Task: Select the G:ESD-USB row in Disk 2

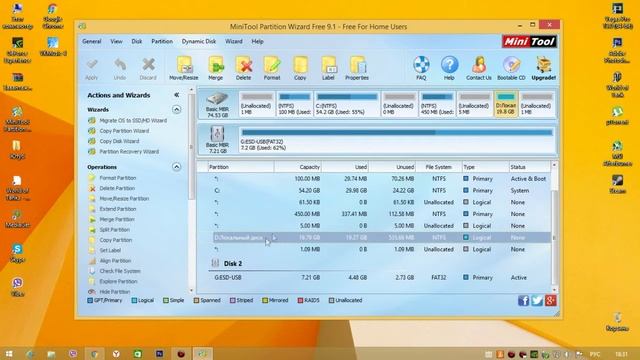Action: tap(380, 278)
